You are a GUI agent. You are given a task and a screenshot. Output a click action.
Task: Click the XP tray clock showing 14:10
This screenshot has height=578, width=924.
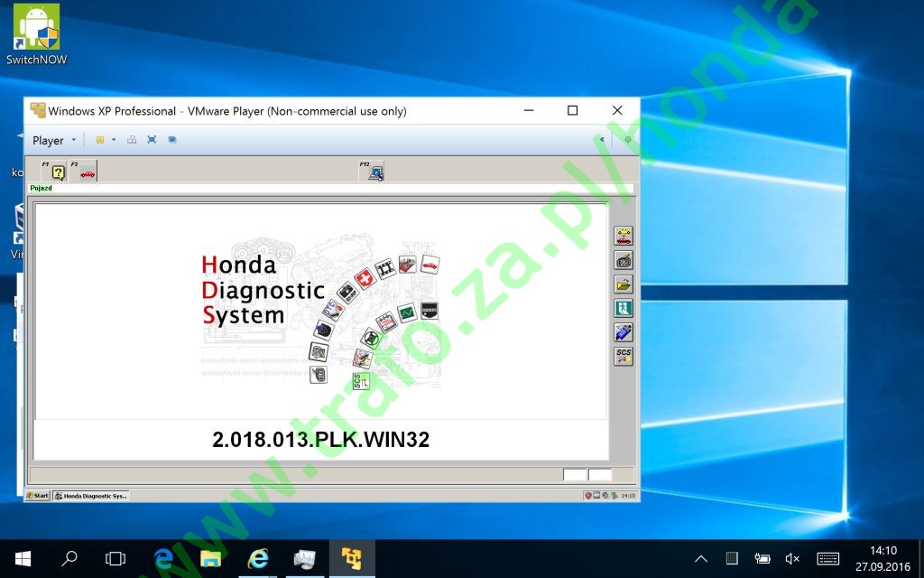click(x=628, y=496)
